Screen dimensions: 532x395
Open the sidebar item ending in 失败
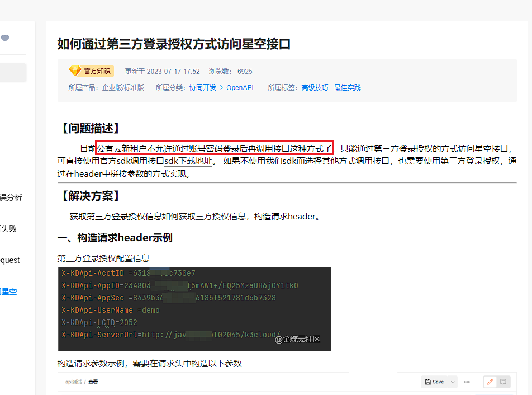[9, 229]
